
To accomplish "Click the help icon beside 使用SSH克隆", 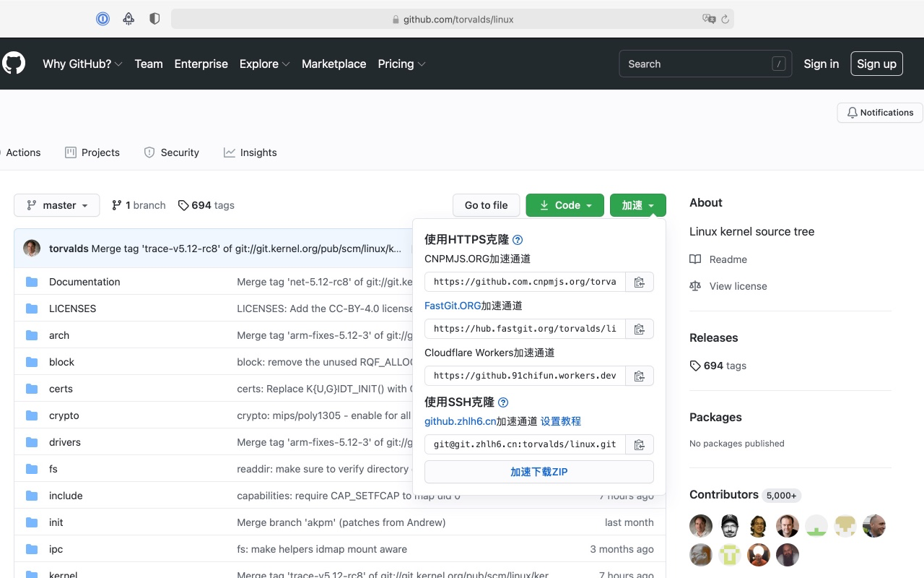I will tap(503, 402).
